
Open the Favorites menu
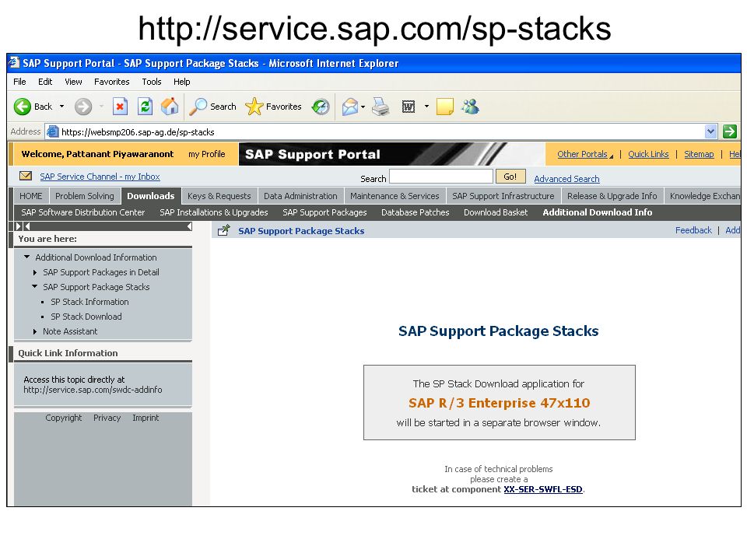[x=112, y=82]
